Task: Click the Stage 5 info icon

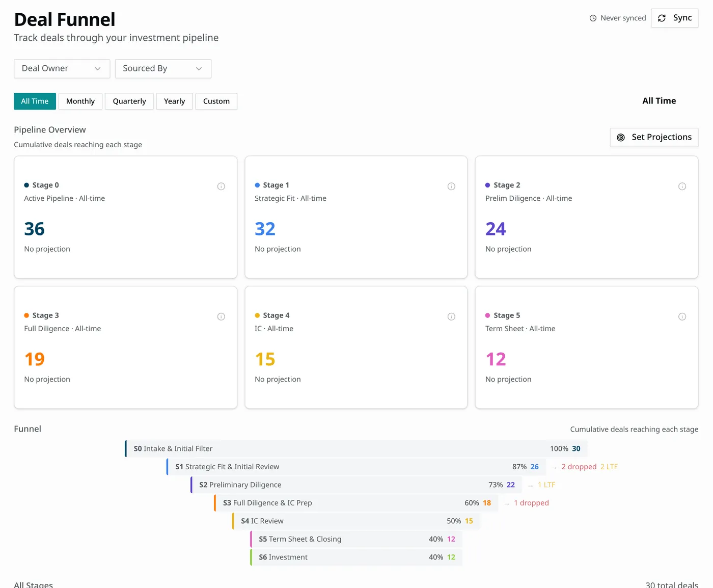Action: coord(682,317)
